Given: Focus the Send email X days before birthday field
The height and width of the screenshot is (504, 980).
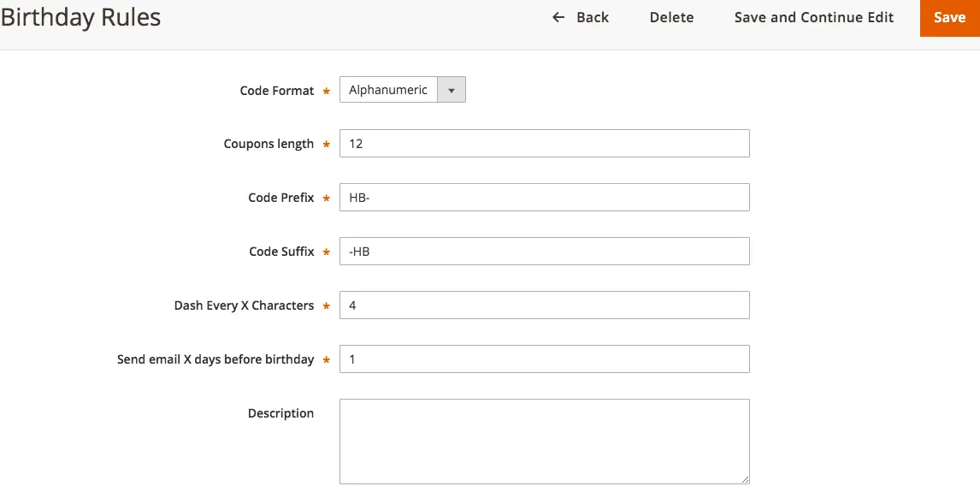Looking at the screenshot, I should pos(545,359).
